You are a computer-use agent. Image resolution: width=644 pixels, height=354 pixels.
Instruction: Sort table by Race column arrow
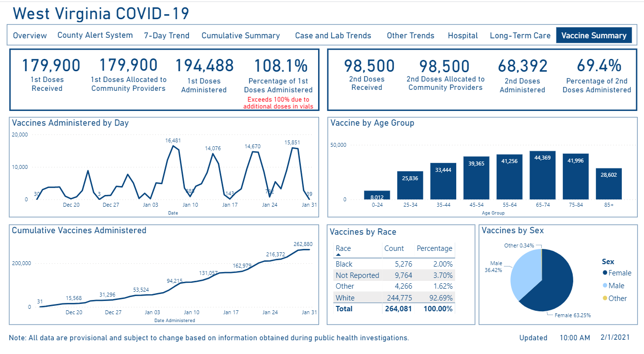click(339, 255)
